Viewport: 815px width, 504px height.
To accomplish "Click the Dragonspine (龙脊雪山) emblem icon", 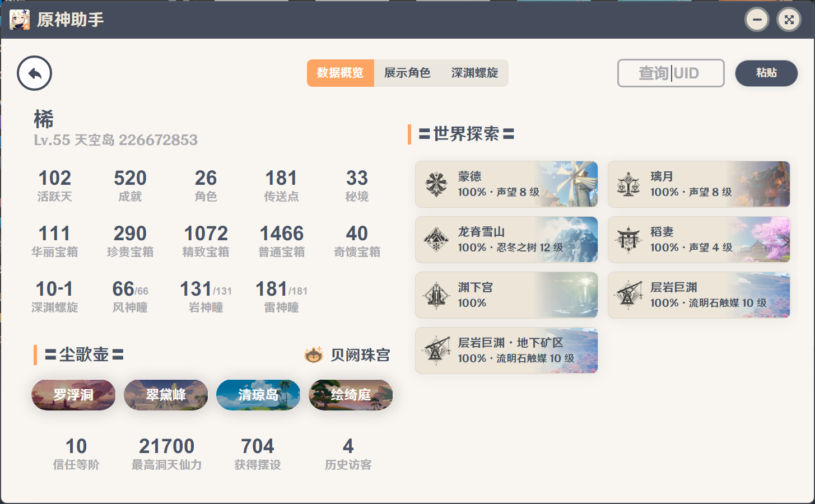I will click(x=436, y=240).
